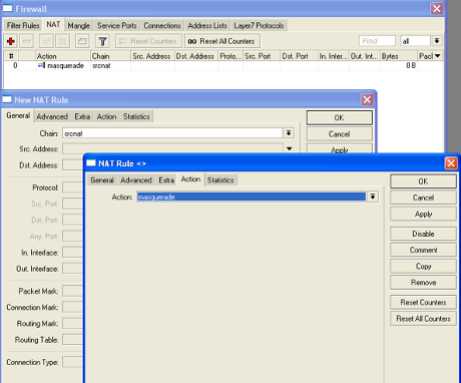
Task: Switch to the Filter Rules tab
Action: [23, 26]
